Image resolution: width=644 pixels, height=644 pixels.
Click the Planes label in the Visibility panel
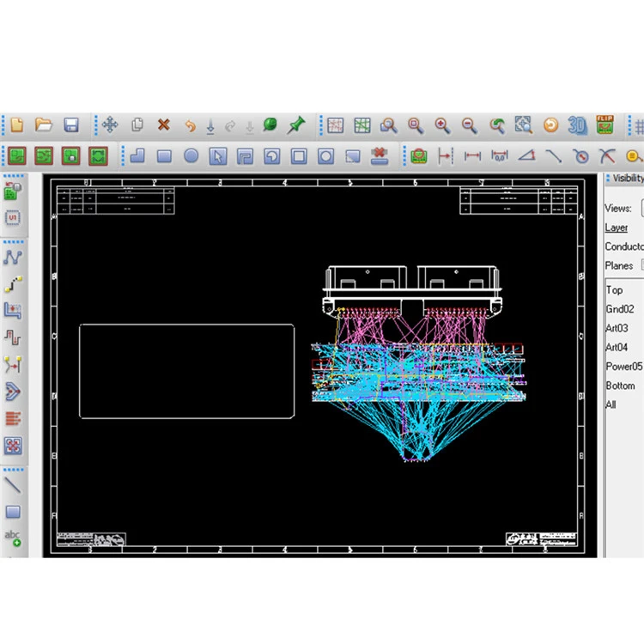coord(618,265)
